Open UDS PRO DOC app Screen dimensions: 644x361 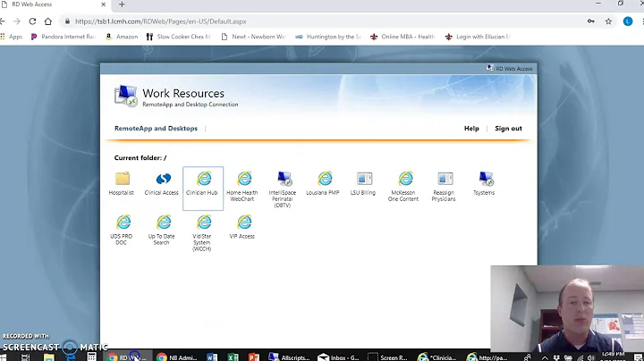[122, 231]
